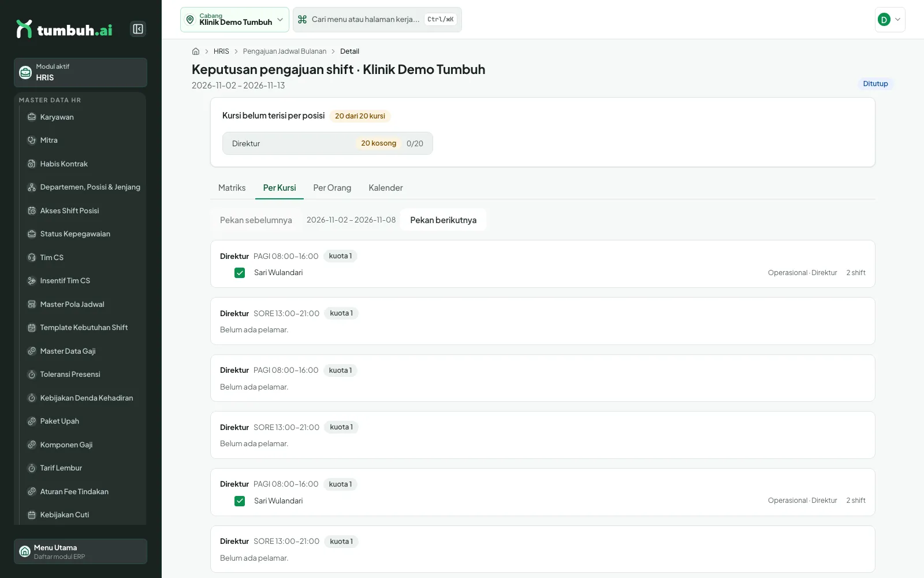Viewport: 924px width, 578px height.
Task: Go to Pekan berikutnya
Action: (x=444, y=220)
